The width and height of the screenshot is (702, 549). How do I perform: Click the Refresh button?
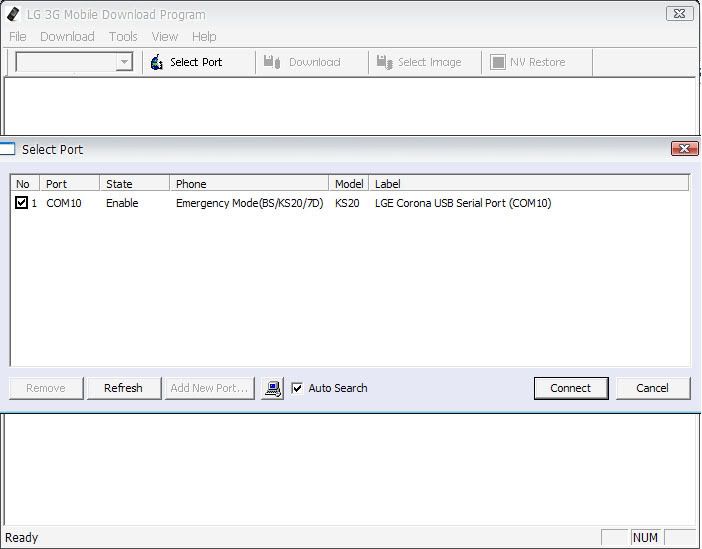pos(124,388)
